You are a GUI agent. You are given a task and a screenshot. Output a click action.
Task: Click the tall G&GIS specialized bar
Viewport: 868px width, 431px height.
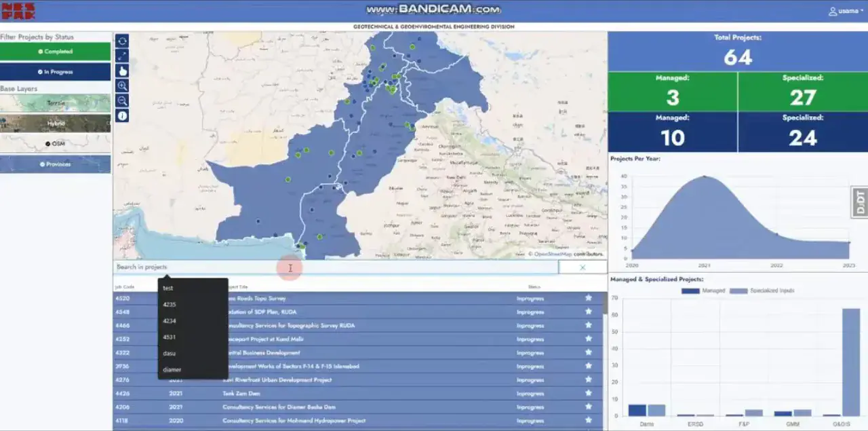[850, 362]
